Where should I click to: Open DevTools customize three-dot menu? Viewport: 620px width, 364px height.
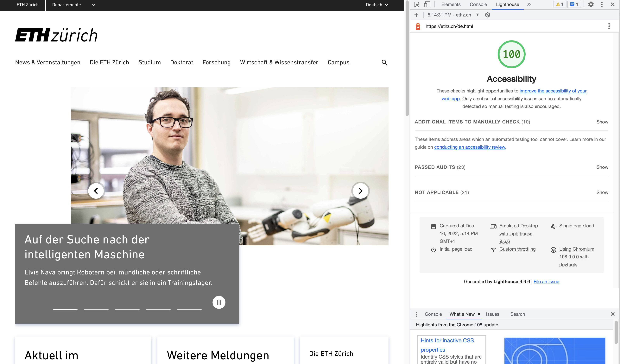click(602, 4)
